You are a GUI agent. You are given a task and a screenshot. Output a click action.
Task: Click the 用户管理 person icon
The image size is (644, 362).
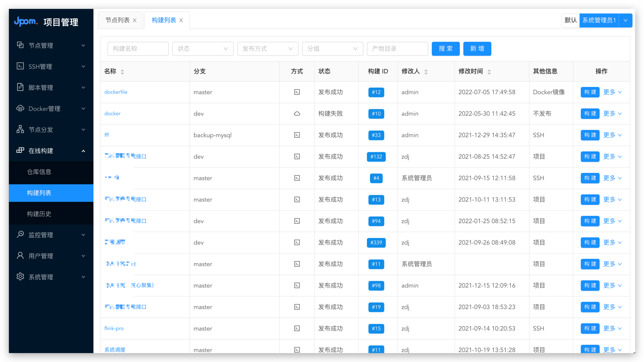click(20, 255)
